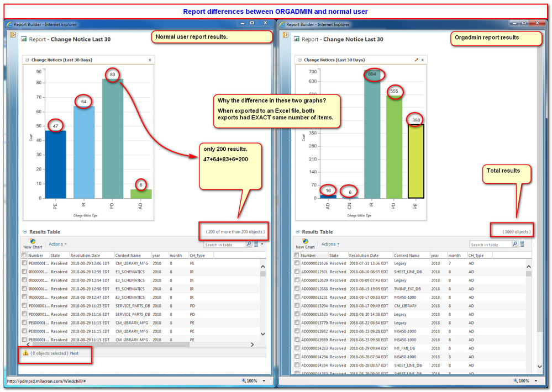Expand the side panel in Normal user window
Screen dimensions: 552x392
[13, 34]
